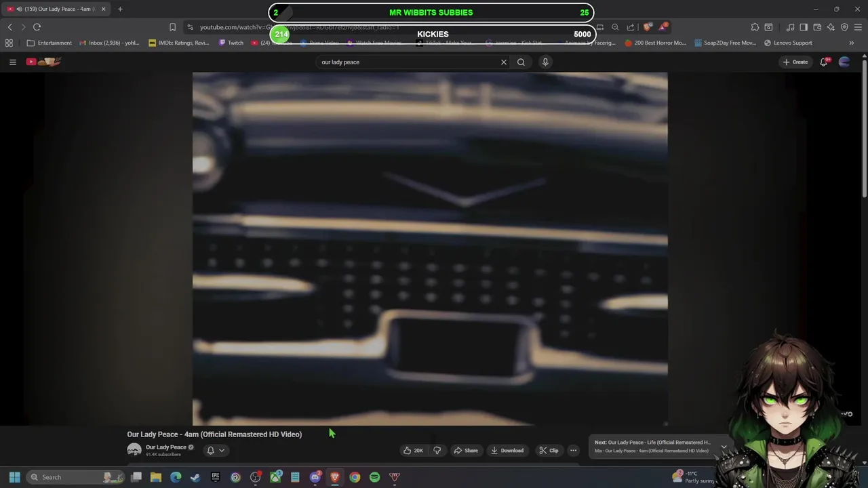
Task: Open a new browser tab
Action: [120, 9]
